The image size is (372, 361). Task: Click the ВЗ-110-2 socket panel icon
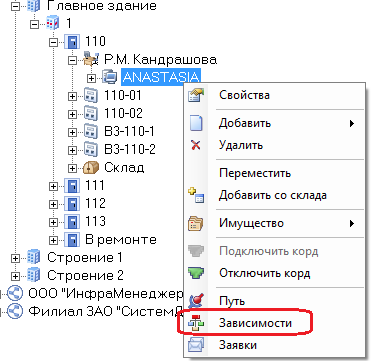pos(90,149)
